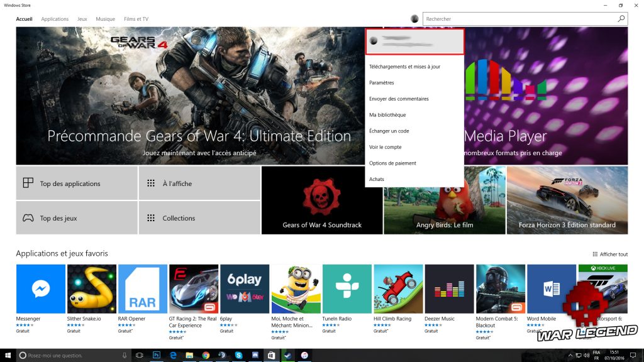Choose Ma bibliothèque in the dropdown
The image size is (644, 362).
pos(387,115)
